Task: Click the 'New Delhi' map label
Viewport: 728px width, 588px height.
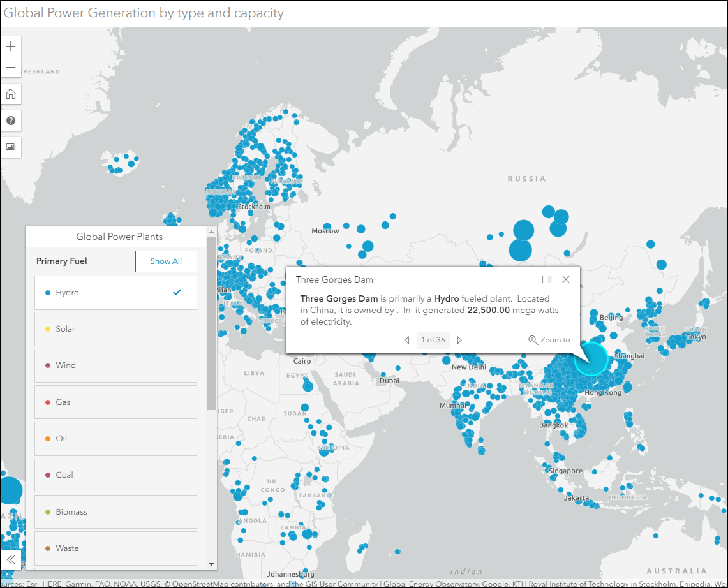Action: coord(468,367)
